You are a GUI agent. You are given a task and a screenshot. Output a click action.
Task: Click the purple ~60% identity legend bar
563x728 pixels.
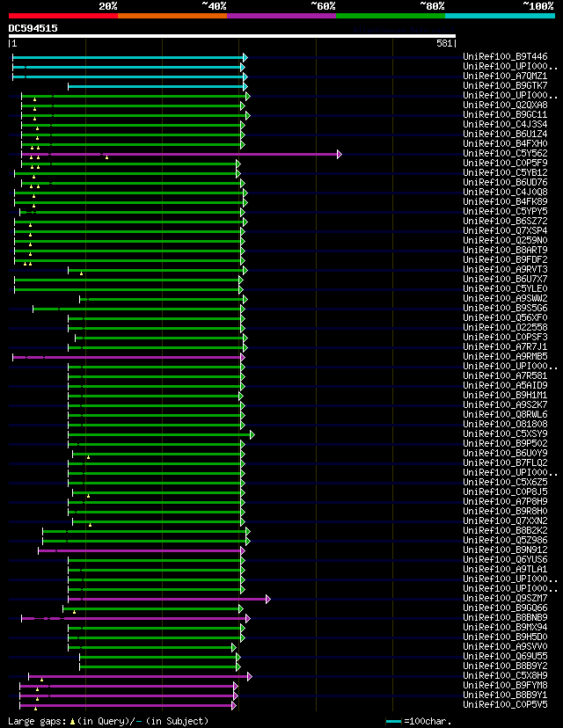[x=281, y=16]
